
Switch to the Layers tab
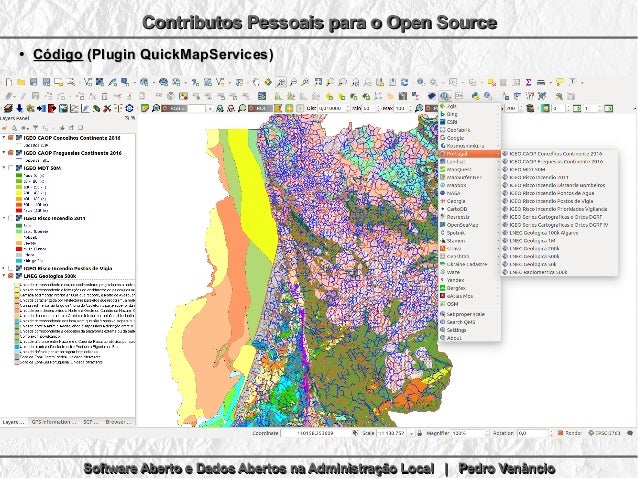pos(13,422)
